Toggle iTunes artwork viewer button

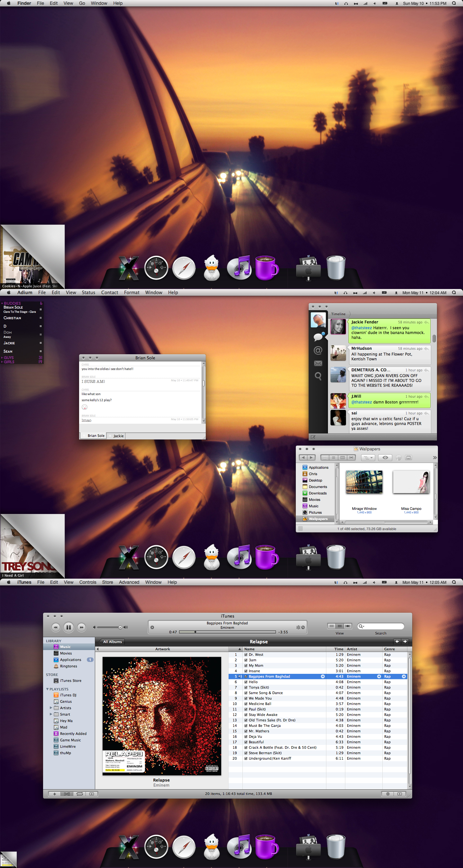coord(92,794)
